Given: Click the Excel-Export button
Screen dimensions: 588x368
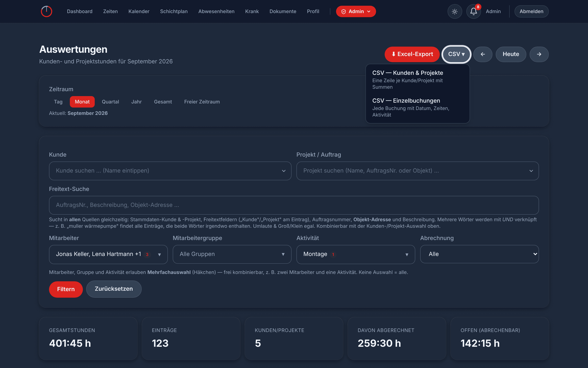Looking at the screenshot, I should (412, 54).
